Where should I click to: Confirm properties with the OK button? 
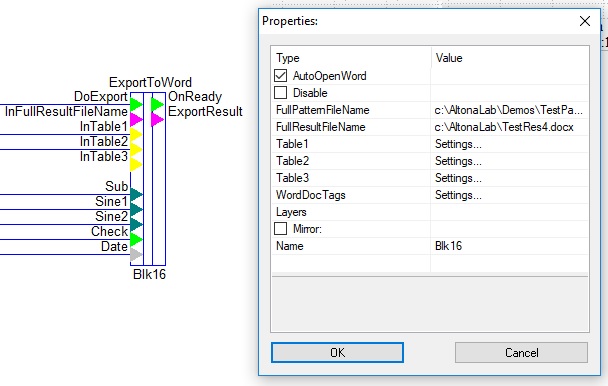(x=337, y=352)
